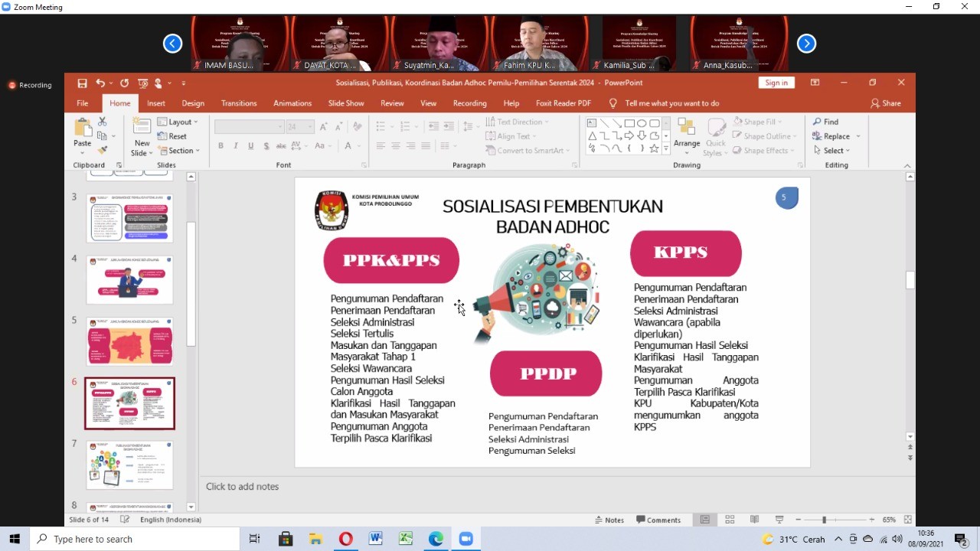Toggle the Comments pane in status bar
Screen dimensions: 980x551
pyautogui.click(x=658, y=520)
